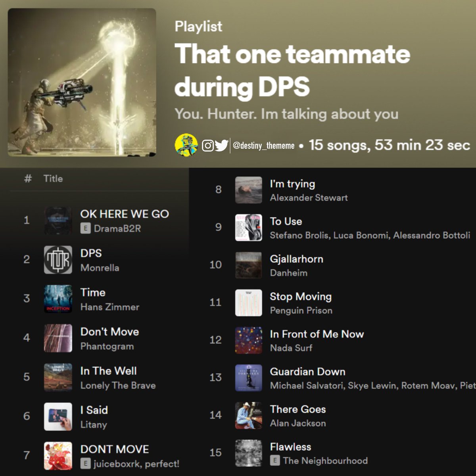This screenshot has height=476, width=476.
Task: Open artists Stefano Brolis, Luca Bonomi, Alessandro Bottoli
Action: 370,235
